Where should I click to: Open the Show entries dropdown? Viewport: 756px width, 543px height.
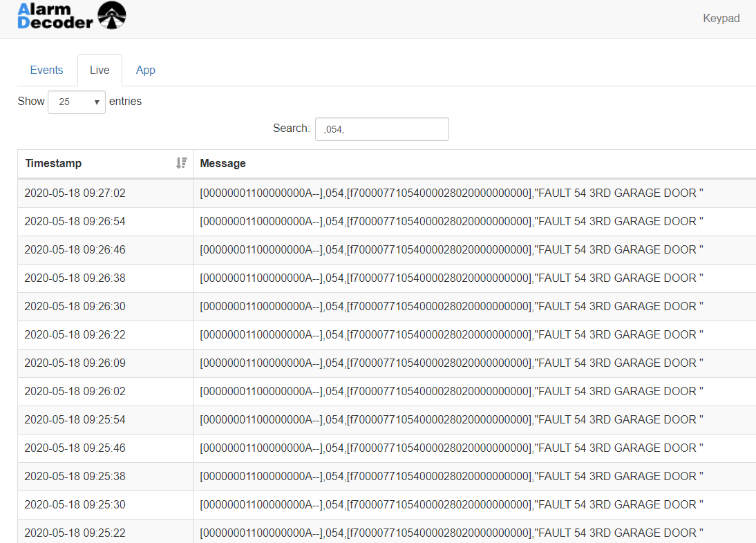(77, 102)
